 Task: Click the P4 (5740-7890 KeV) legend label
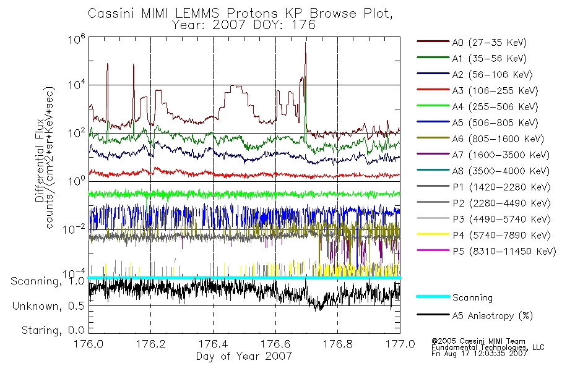point(501,236)
